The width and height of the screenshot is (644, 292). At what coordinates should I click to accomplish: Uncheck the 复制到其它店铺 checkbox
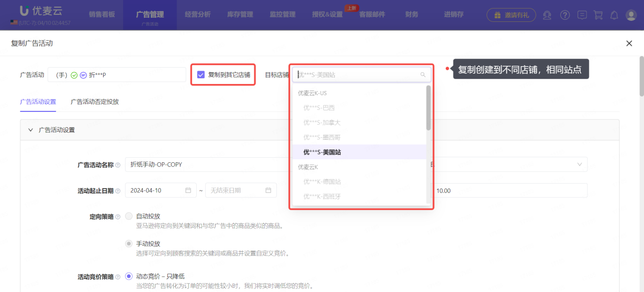tap(201, 74)
